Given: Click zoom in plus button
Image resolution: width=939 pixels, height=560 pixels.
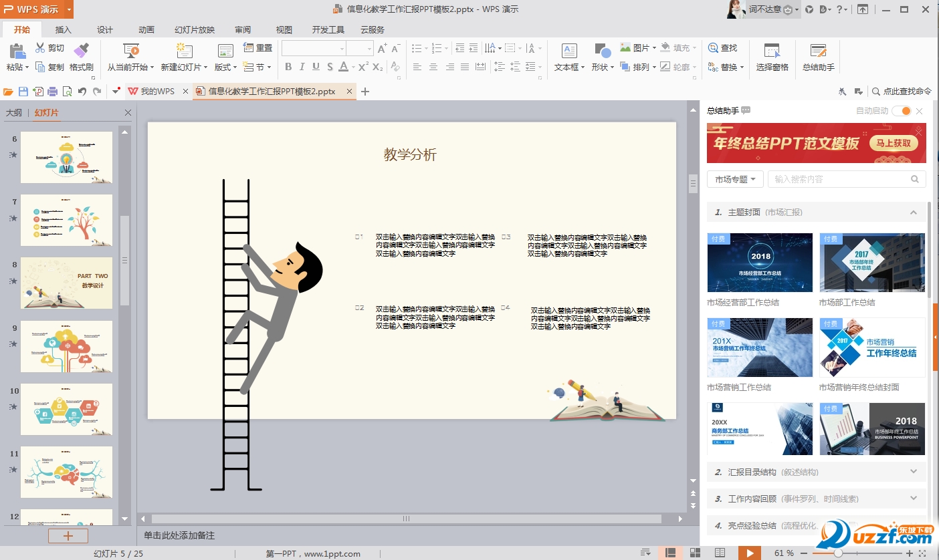Looking at the screenshot, I should coord(909,553).
